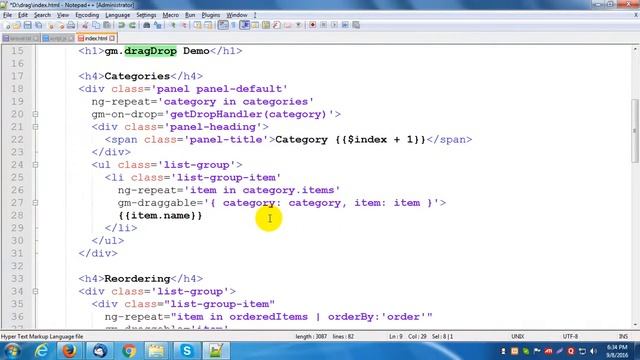The width and height of the screenshot is (640, 360).
Task: Open the Edit menu
Action: click(23, 15)
